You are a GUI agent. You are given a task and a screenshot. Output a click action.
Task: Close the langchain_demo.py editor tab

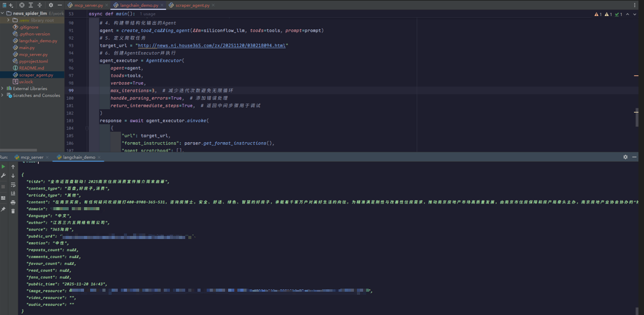coord(161,6)
